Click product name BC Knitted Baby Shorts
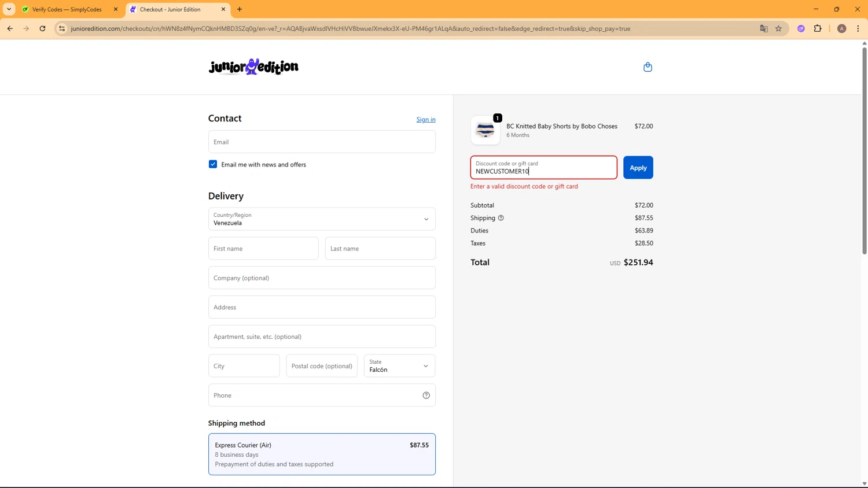 (x=562, y=126)
